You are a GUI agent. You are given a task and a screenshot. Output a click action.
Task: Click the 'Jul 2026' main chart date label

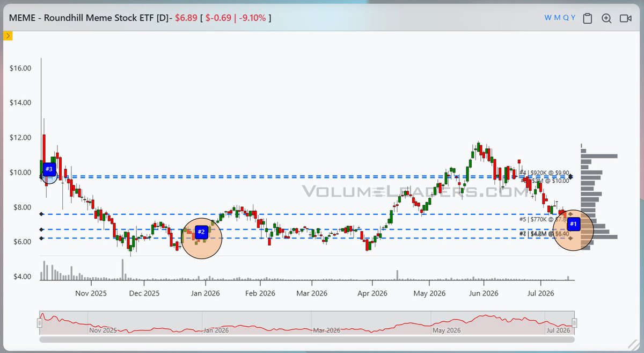pos(540,293)
